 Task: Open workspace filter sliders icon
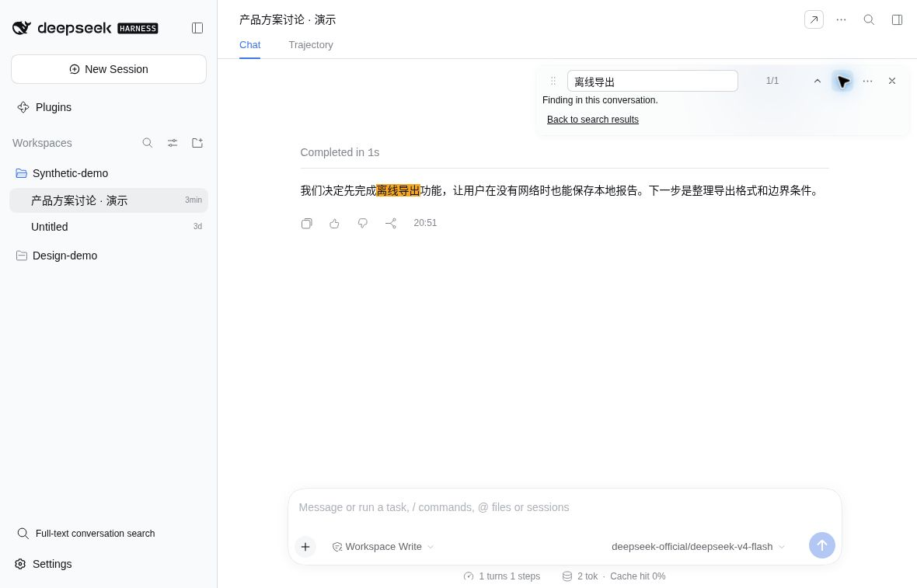pyautogui.click(x=173, y=143)
